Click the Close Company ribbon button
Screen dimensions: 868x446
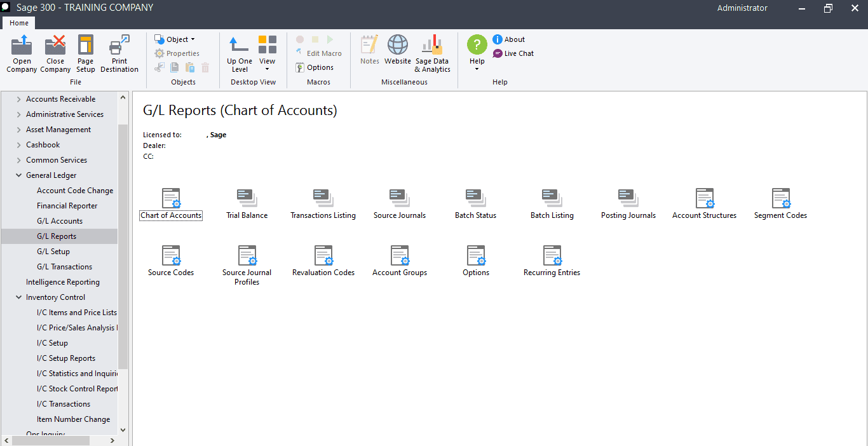pos(55,54)
